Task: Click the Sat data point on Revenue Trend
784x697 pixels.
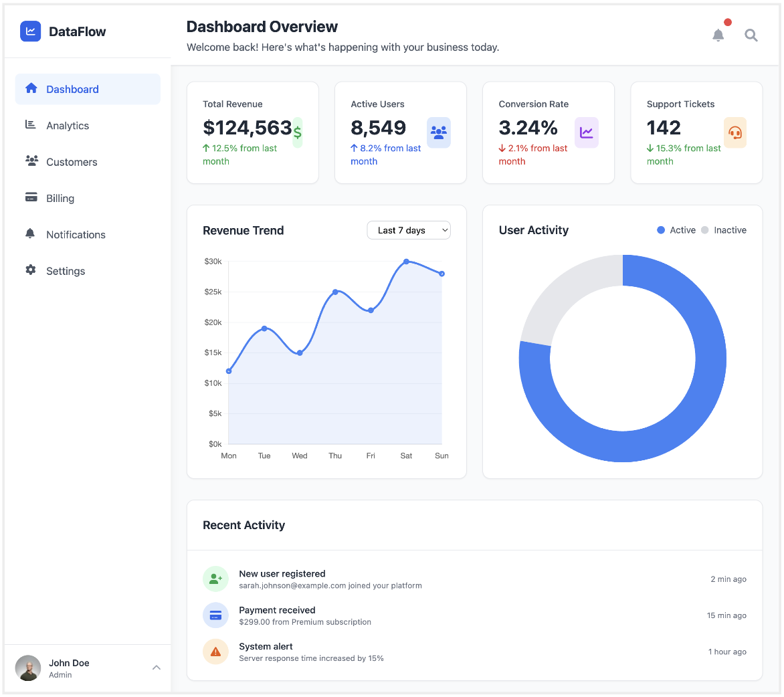Action: click(x=406, y=262)
